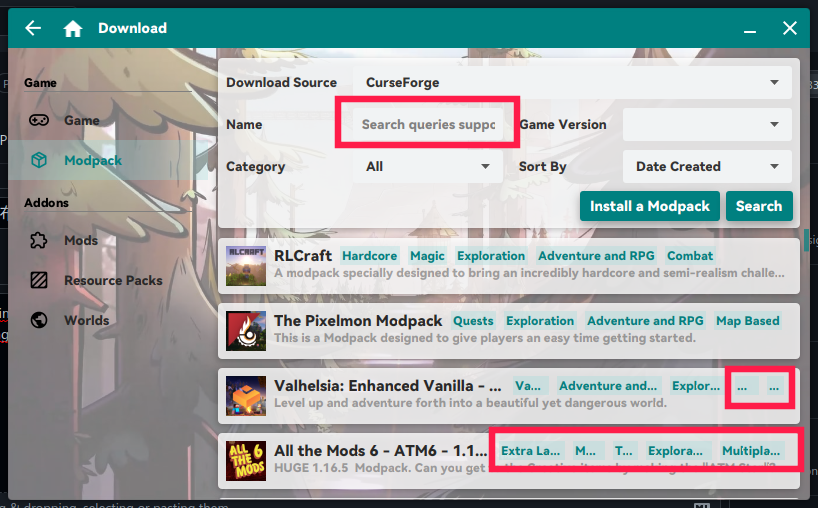This screenshot has height=508, width=818.
Task: Open the Sort By Date Created dropdown
Action: point(707,166)
